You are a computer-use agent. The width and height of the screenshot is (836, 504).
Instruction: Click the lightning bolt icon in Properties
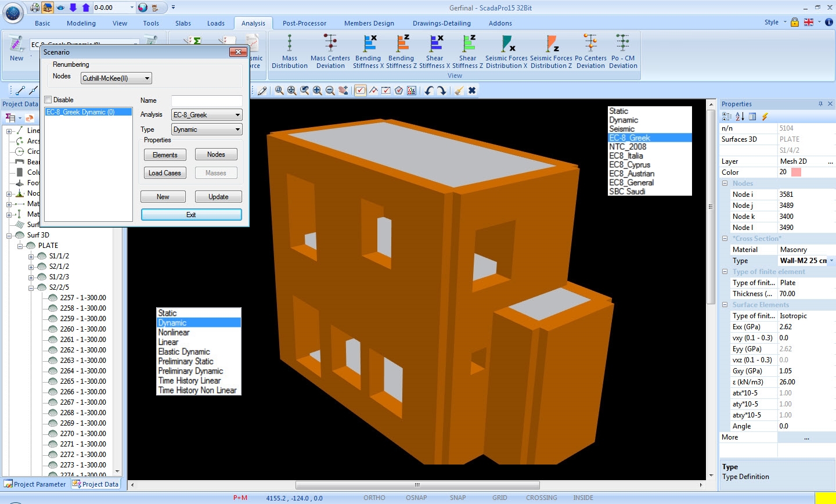[x=765, y=117]
